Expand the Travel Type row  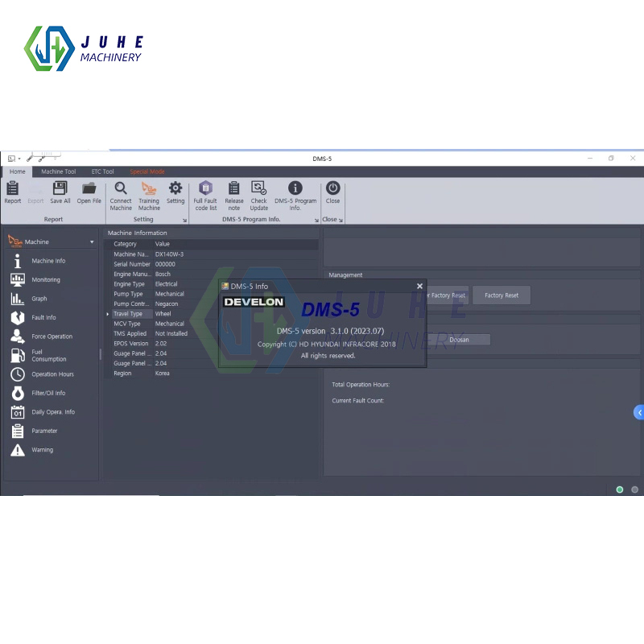(107, 314)
